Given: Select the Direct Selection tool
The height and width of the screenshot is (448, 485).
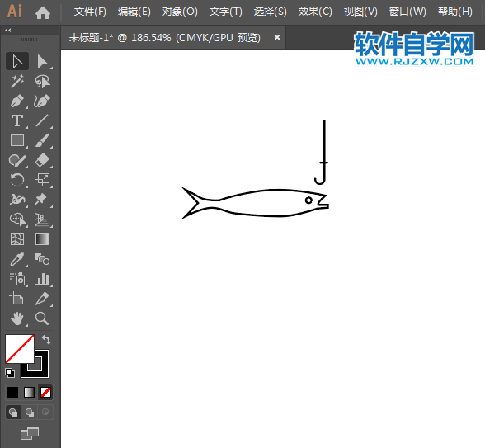Looking at the screenshot, I should tap(42, 61).
